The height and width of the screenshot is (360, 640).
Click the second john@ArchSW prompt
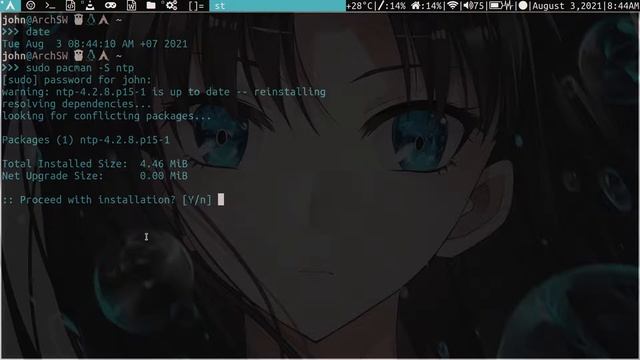[x=35, y=56]
